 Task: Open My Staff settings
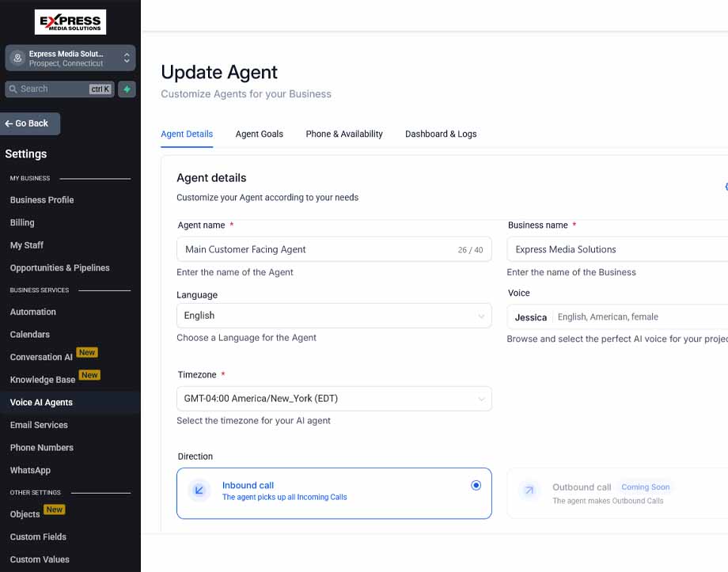26,245
